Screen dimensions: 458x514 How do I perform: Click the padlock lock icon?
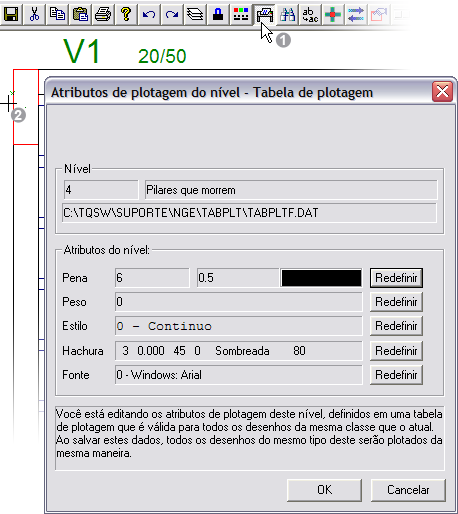point(218,14)
